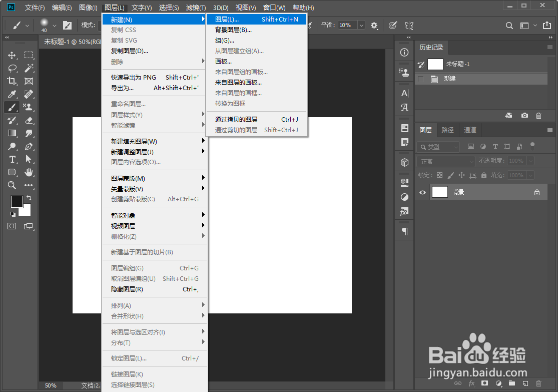Set history brush source for 新建 state
The width and height of the screenshot is (558, 392).
point(421,79)
